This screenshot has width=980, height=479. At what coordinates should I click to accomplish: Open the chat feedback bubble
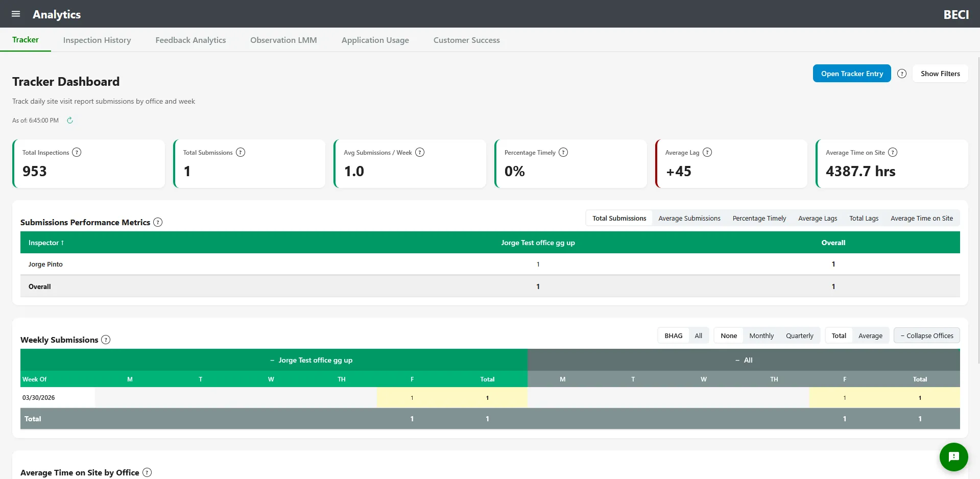point(953,457)
